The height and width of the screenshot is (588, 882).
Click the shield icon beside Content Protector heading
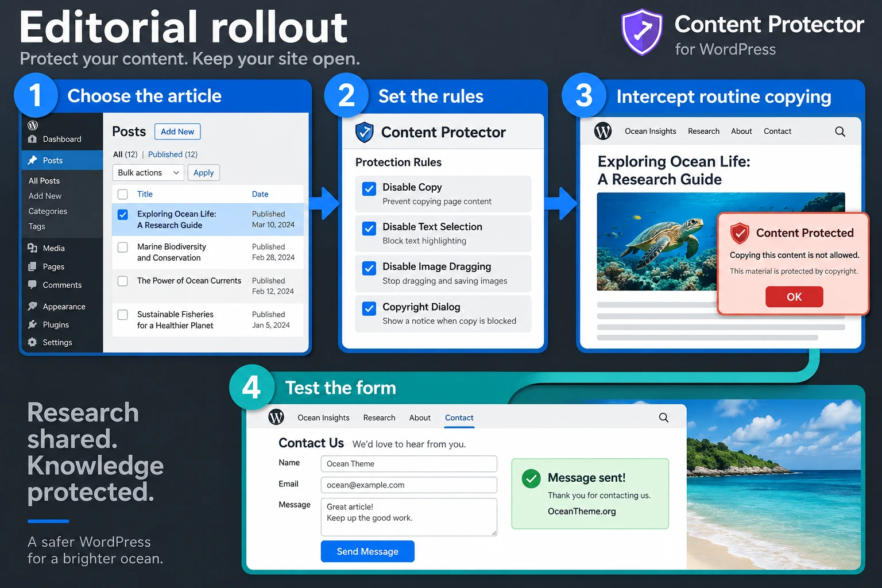[365, 132]
